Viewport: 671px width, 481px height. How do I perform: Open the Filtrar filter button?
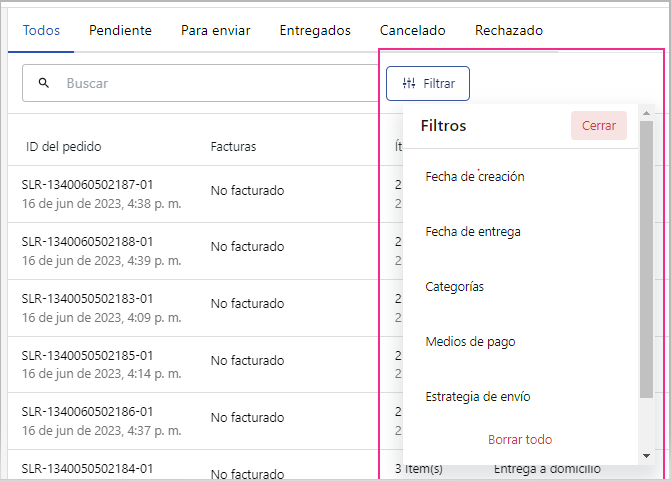click(428, 84)
